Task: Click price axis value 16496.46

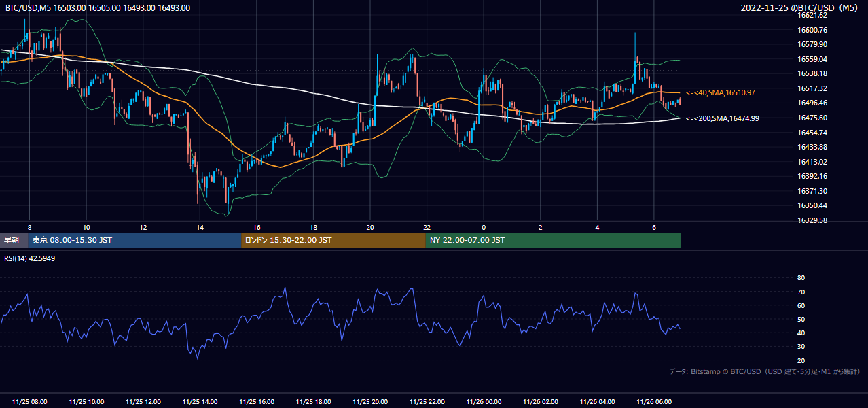Action: pos(812,103)
